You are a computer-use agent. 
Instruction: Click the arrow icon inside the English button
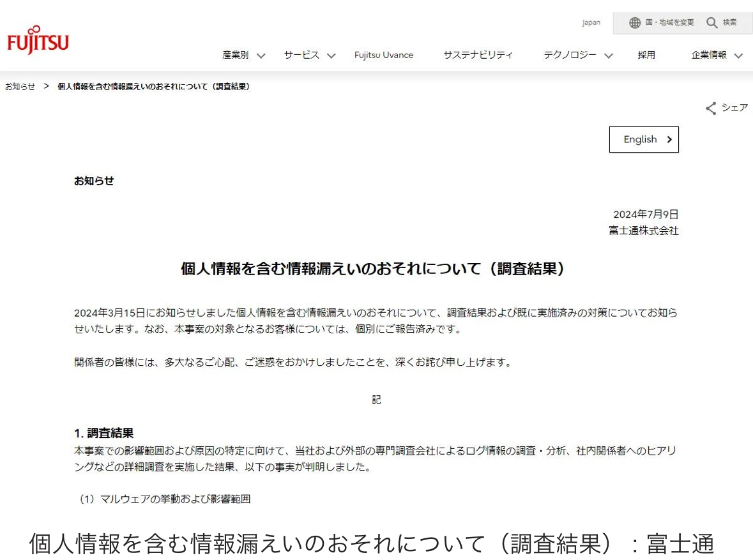669,140
